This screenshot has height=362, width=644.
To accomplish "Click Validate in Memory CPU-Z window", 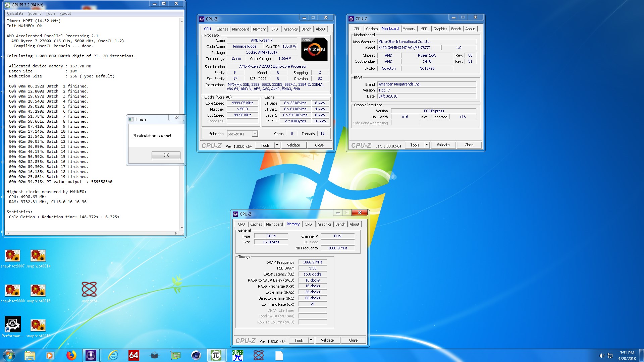I will (327, 340).
